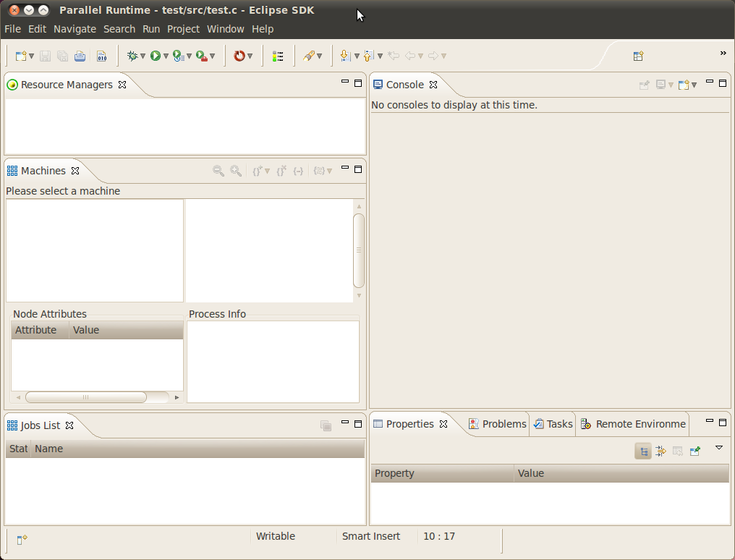Open the Window menu
Viewport: 735px width, 560px height.
point(226,29)
